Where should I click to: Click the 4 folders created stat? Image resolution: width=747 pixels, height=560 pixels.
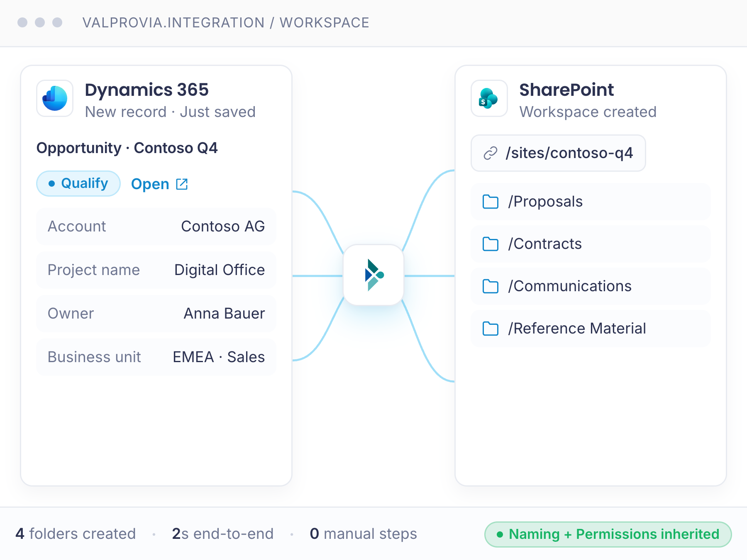pos(76,534)
